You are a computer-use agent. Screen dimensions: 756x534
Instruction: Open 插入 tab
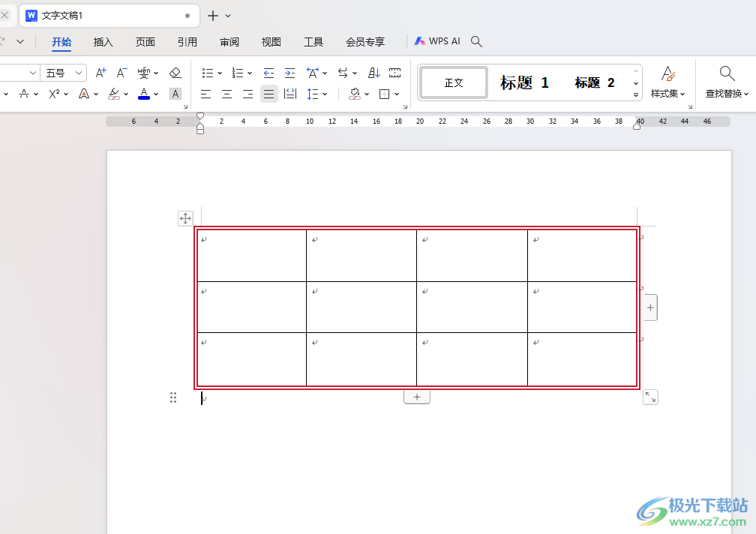coord(103,42)
